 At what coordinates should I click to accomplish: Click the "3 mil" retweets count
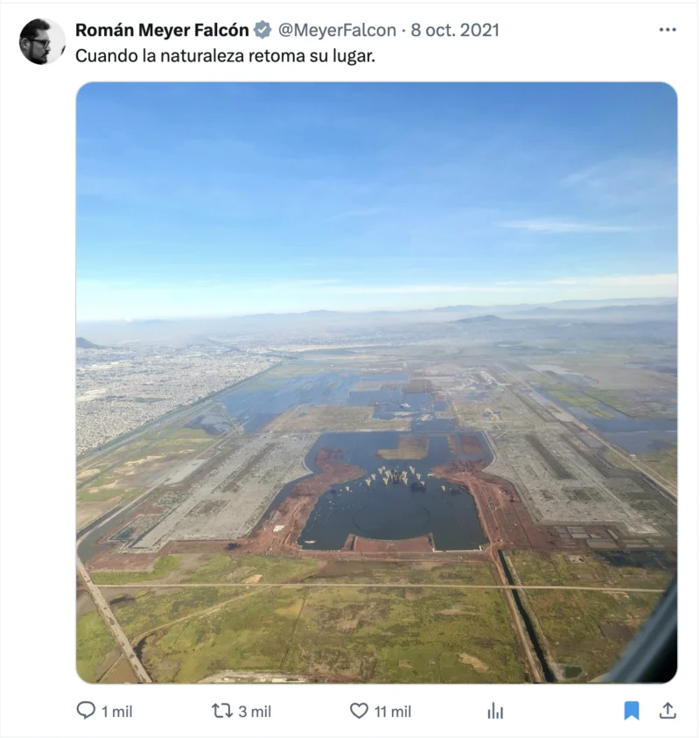255,712
